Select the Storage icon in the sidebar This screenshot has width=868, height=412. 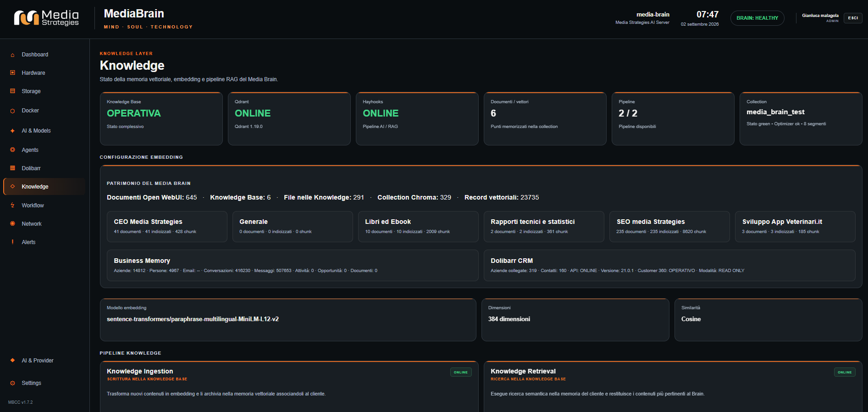point(12,91)
